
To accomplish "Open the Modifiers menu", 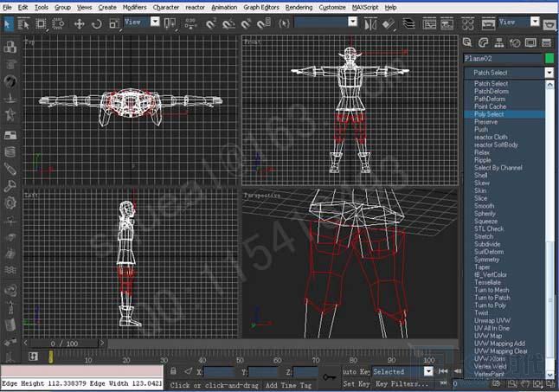I will 134,7.
